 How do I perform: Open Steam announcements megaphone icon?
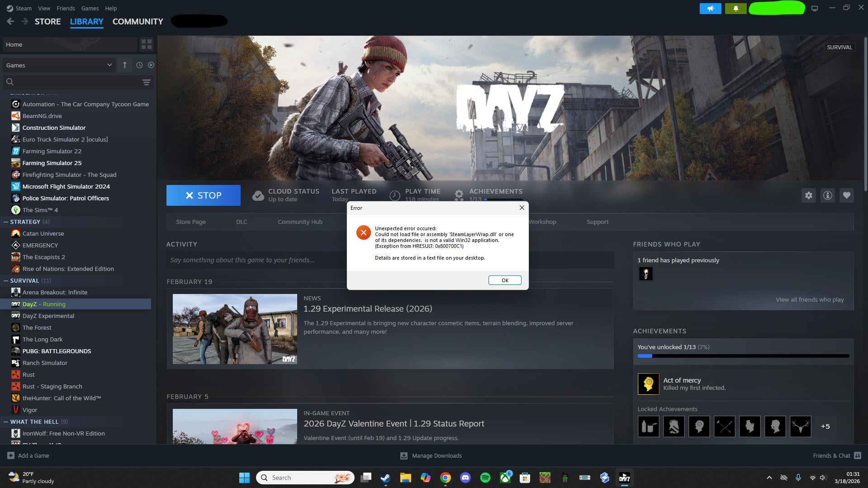point(710,9)
